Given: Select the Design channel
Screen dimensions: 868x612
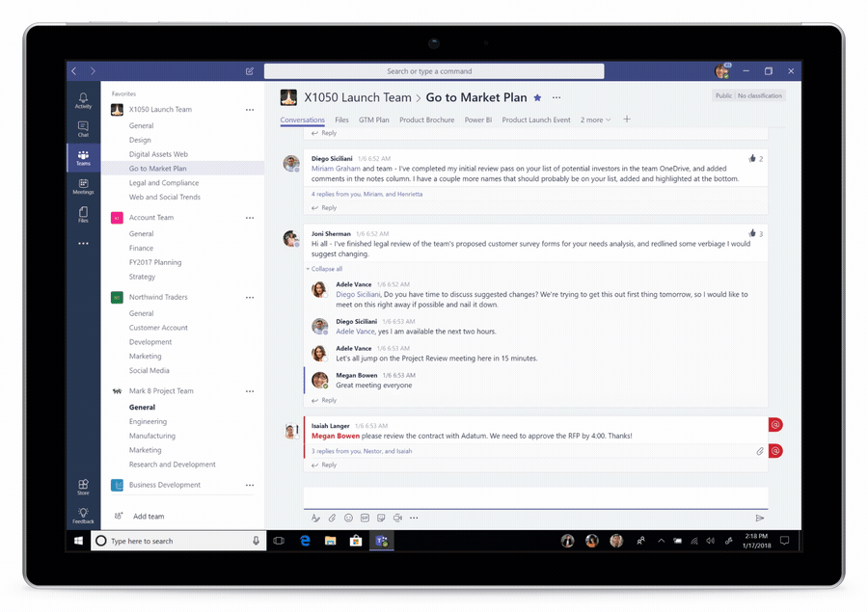Looking at the screenshot, I should 140,140.
